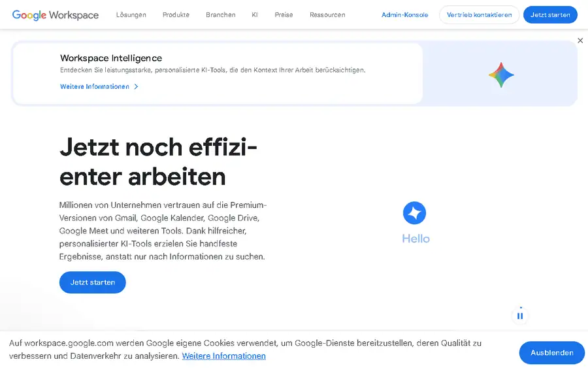The image size is (588, 368).
Task: Pause the hero animation
Action: [x=520, y=316]
